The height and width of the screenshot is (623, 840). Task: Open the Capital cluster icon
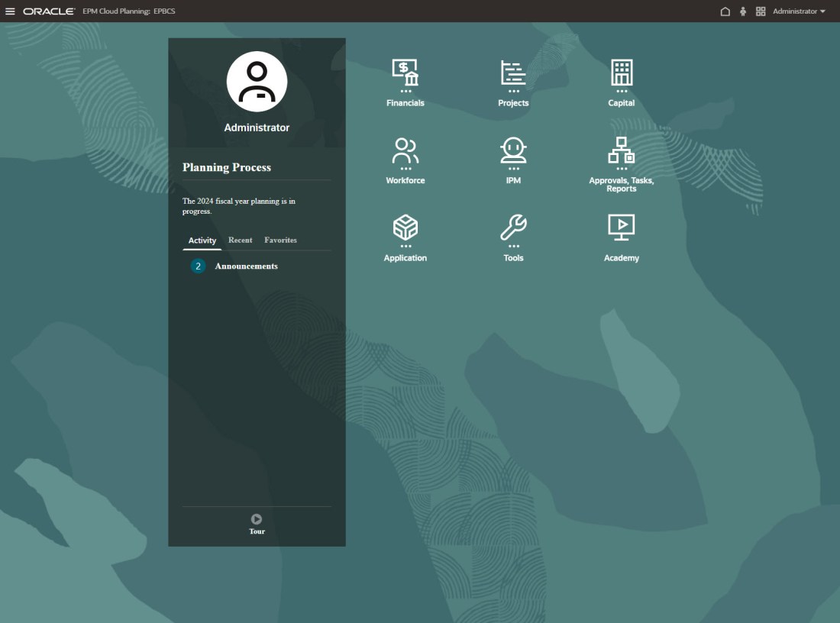coord(622,73)
